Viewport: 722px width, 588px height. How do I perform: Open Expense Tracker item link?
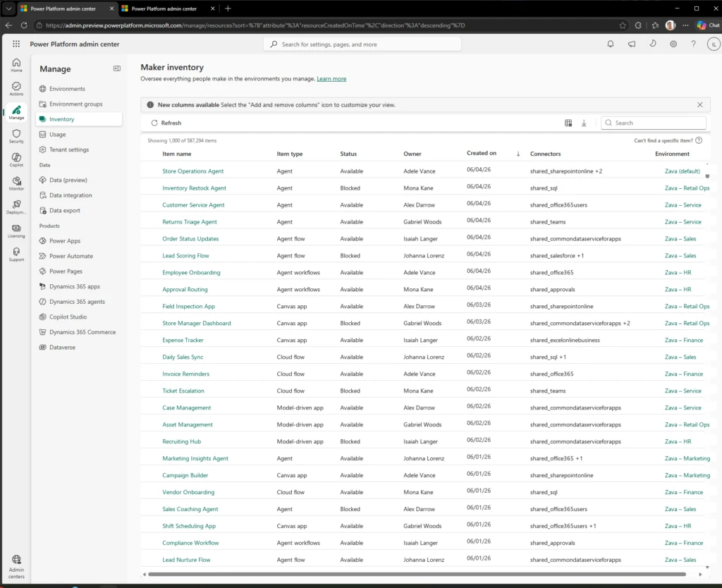coord(183,341)
